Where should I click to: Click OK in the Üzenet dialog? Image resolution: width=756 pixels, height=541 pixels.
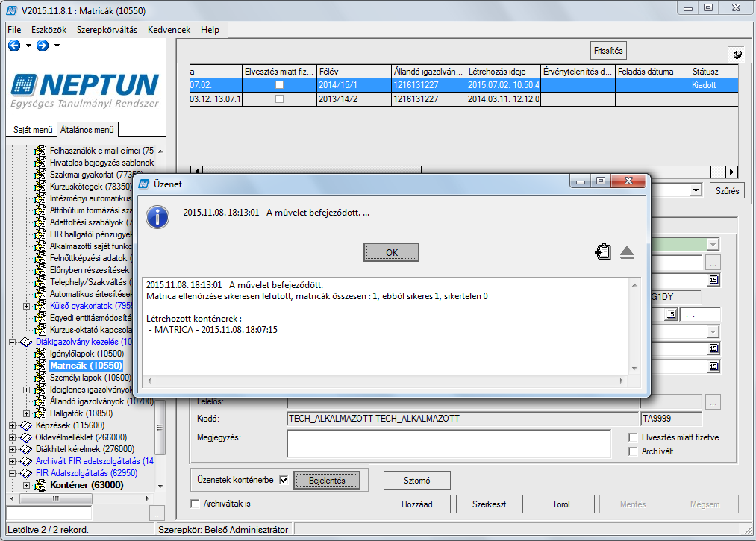tap(392, 252)
